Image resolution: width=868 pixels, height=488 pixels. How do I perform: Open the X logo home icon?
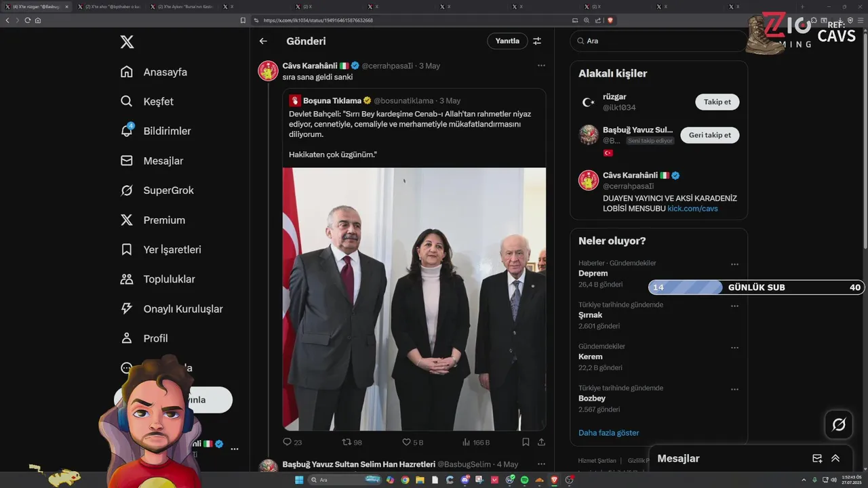127,42
